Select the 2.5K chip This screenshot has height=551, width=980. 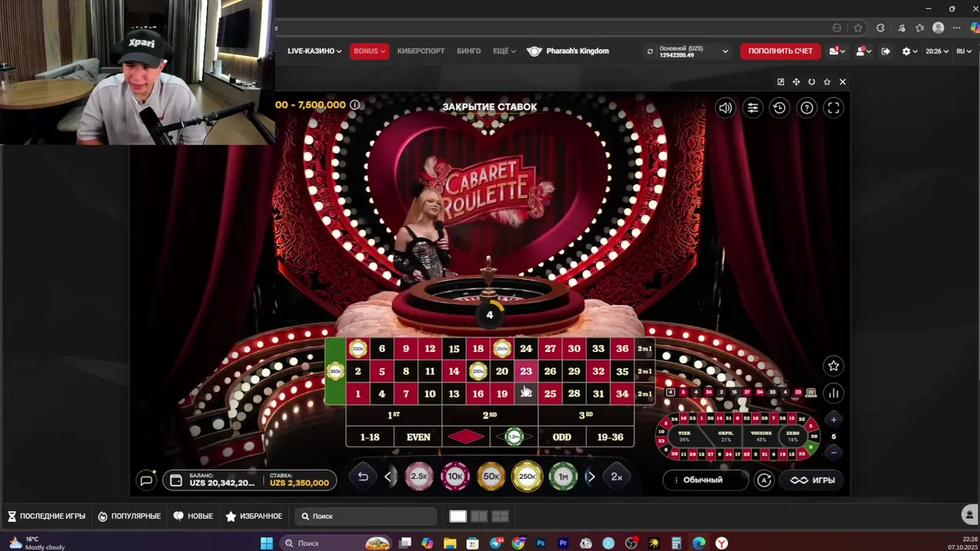pyautogui.click(x=419, y=476)
